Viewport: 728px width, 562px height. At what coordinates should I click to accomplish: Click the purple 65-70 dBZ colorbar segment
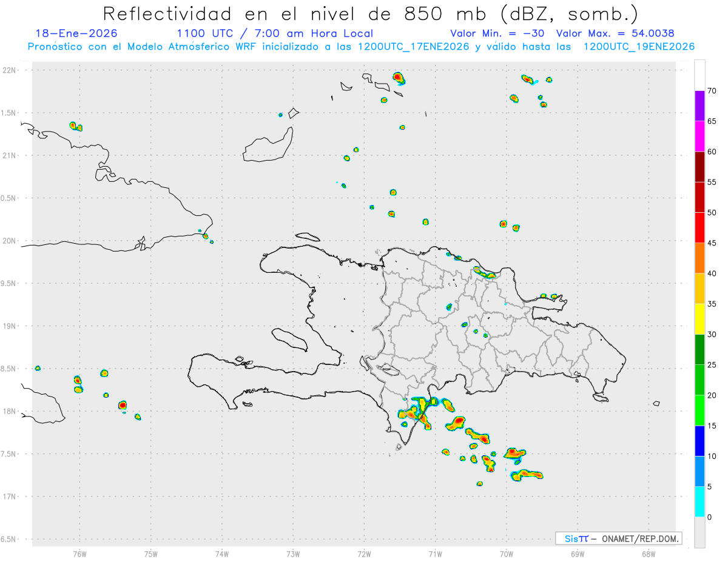point(699,106)
